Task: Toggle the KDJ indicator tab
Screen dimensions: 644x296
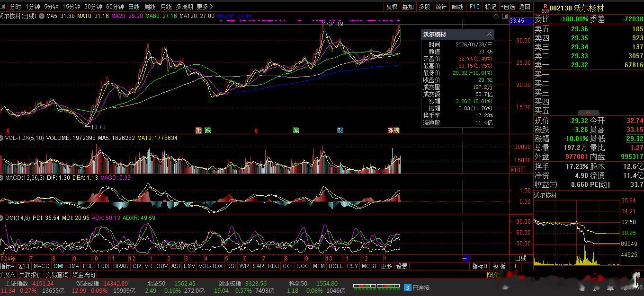Action: 273,266
